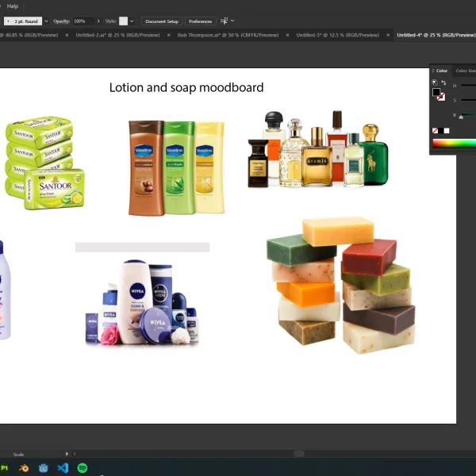Image resolution: width=476 pixels, height=476 pixels.
Task: Select the partially visible lotion bottle image
Action: point(5,289)
